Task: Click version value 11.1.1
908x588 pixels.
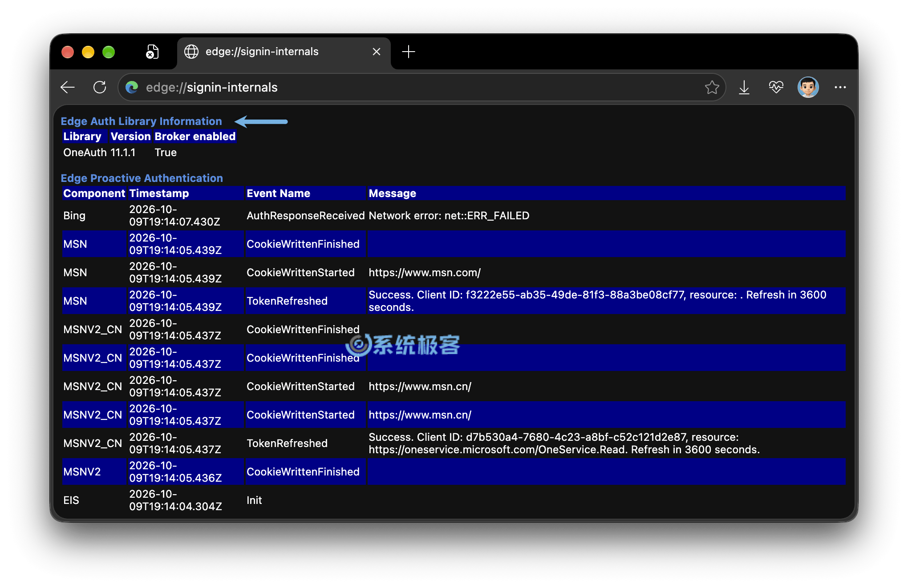Action: 123,153
